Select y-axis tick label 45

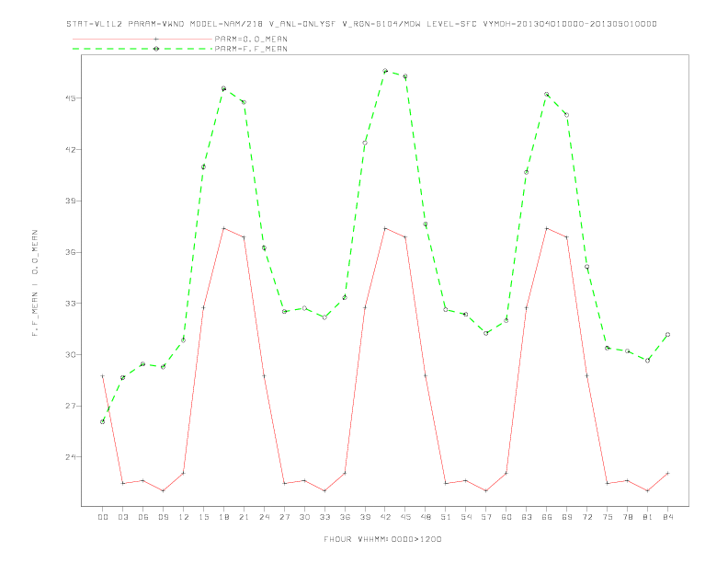point(71,98)
